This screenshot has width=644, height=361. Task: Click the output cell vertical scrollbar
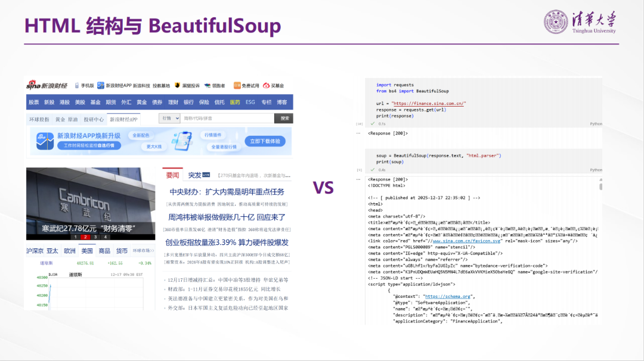[600, 186]
